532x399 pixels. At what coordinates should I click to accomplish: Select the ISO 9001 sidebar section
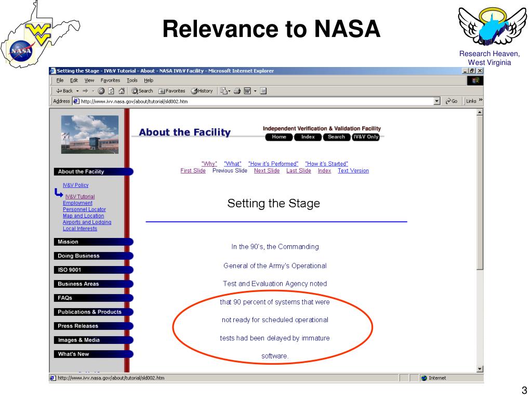click(x=94, y=270)
